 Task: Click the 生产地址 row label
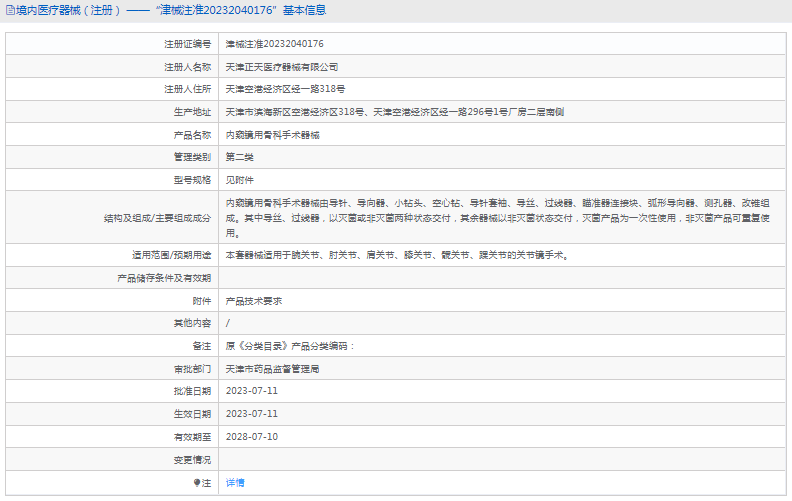192,112
